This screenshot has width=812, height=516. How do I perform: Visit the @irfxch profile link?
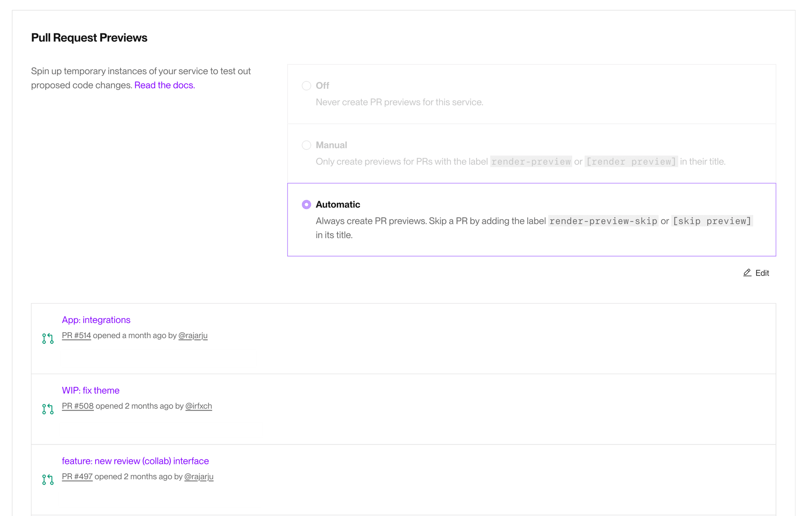pos(198,406)
